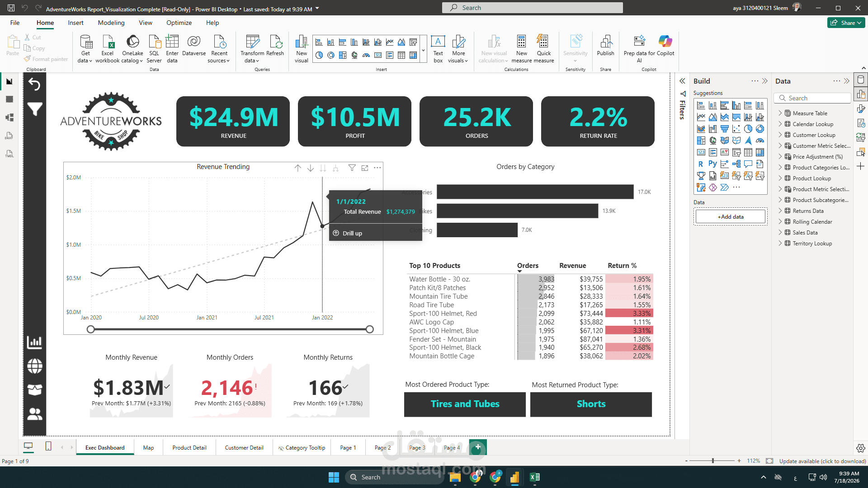Pick the Power Automate visual icon
868x488 pixels.
[725, 187]
